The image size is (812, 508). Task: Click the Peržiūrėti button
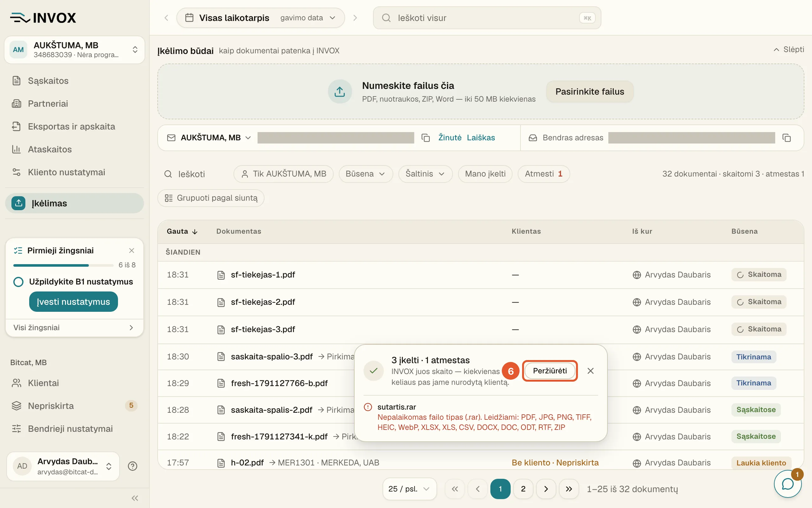(550, 371)
